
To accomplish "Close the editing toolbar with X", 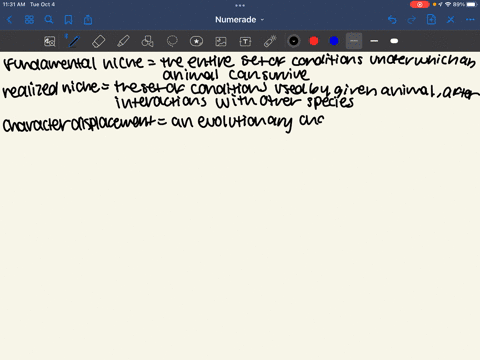I will coord(451,20).
